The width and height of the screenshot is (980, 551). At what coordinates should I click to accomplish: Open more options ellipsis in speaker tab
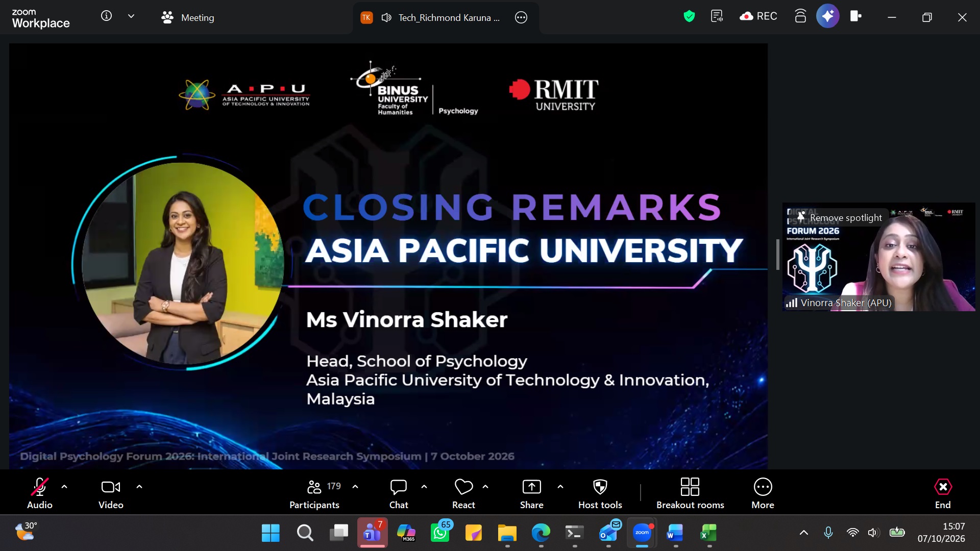(521, 17)
